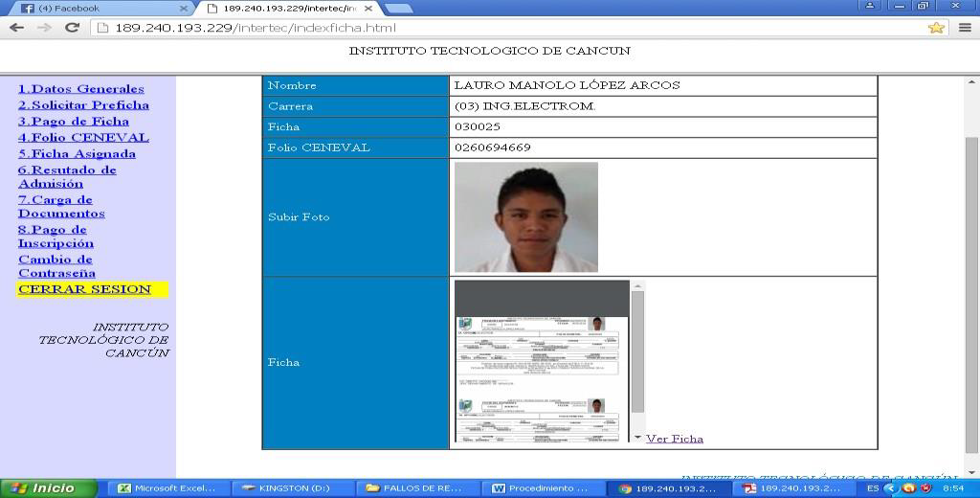
Task: Close the Facebook tab
Action: [x=183, y=9]
